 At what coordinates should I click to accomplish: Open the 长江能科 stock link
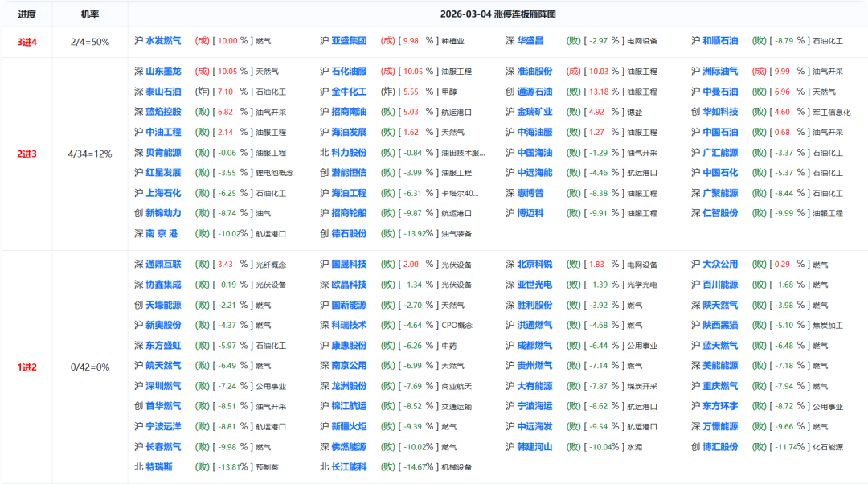(349, 467)
